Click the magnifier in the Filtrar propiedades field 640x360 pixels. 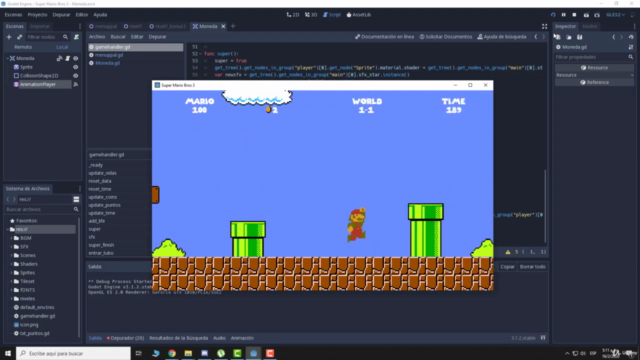coord(631,57)
